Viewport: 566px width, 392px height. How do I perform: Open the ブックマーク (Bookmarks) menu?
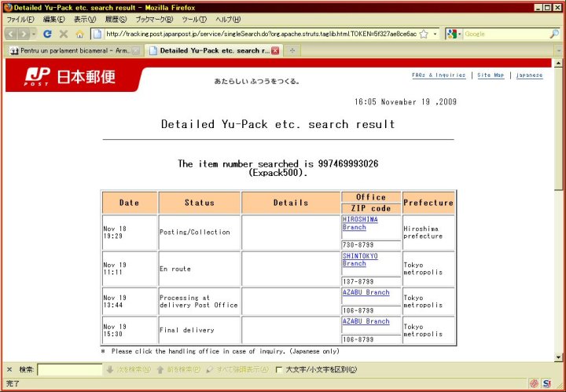tap(153, 19)
